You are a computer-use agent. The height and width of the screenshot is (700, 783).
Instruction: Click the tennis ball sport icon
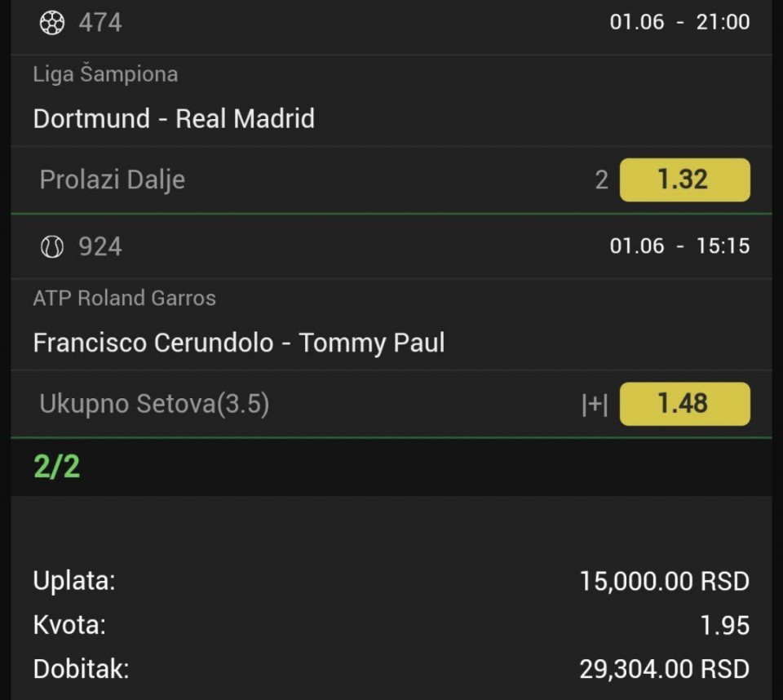pos(51,246)
